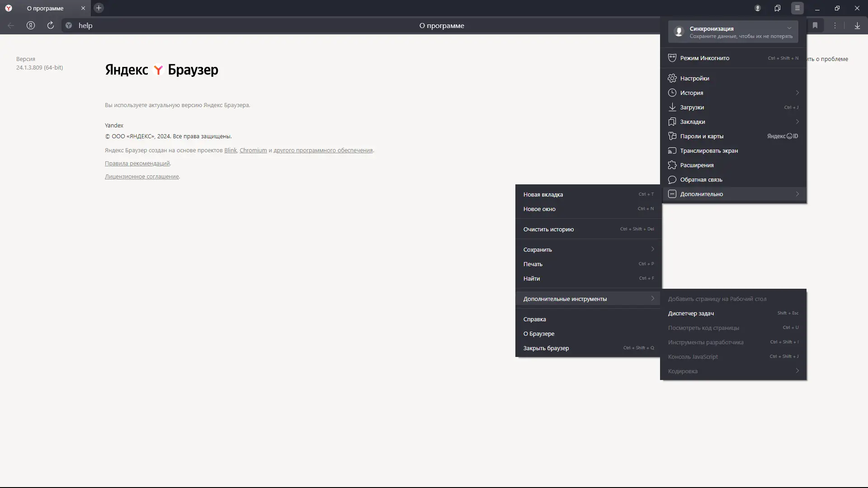
Task: Open Settings via the gear icon
Action: click(672, 78)
